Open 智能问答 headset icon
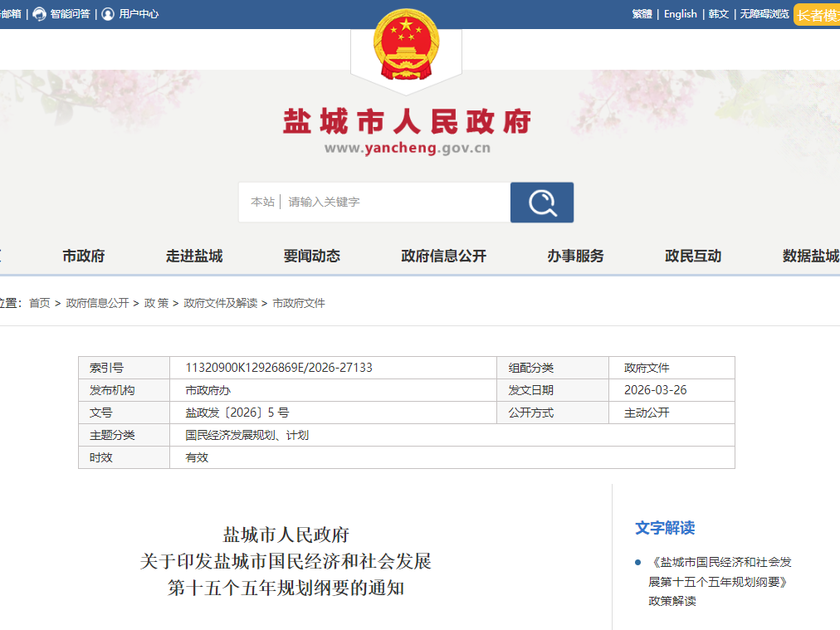Screen dimensions: 840x630 [39, 14]
